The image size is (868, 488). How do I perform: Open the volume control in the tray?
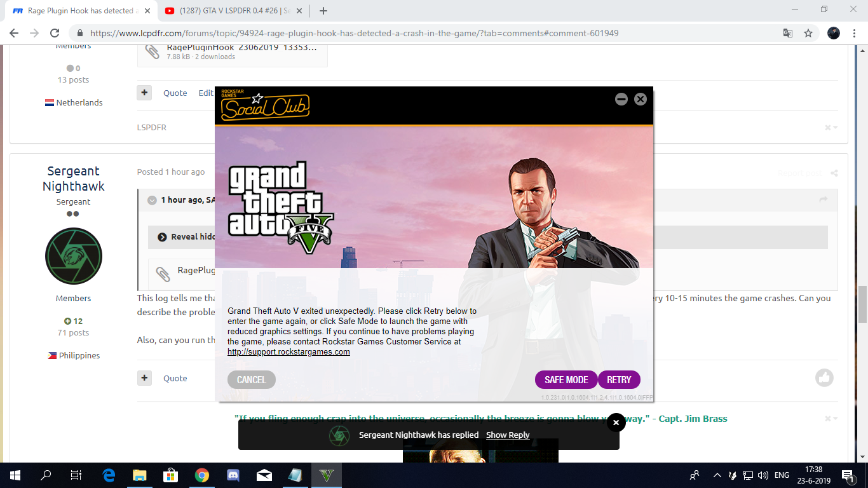click(763, 475)
